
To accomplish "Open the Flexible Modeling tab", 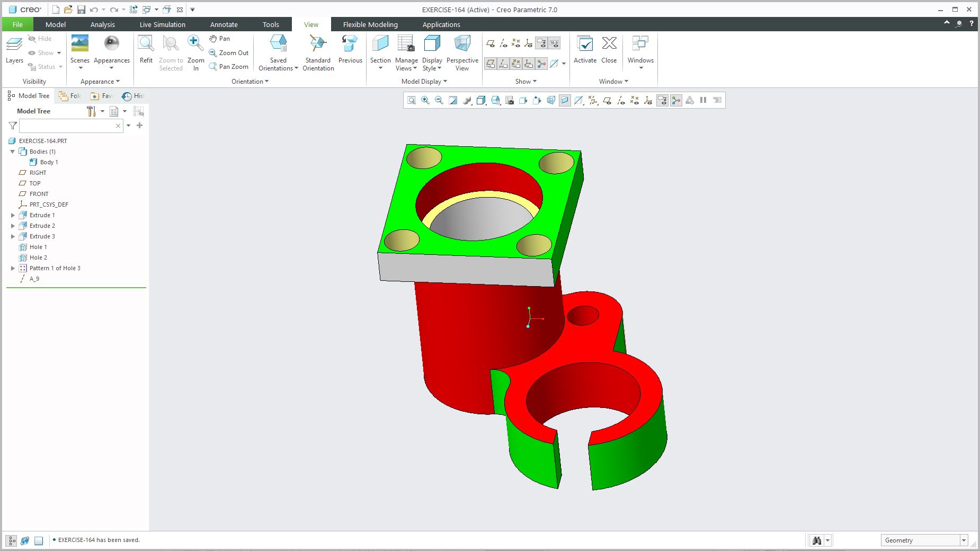I will (x=370, y=24).
